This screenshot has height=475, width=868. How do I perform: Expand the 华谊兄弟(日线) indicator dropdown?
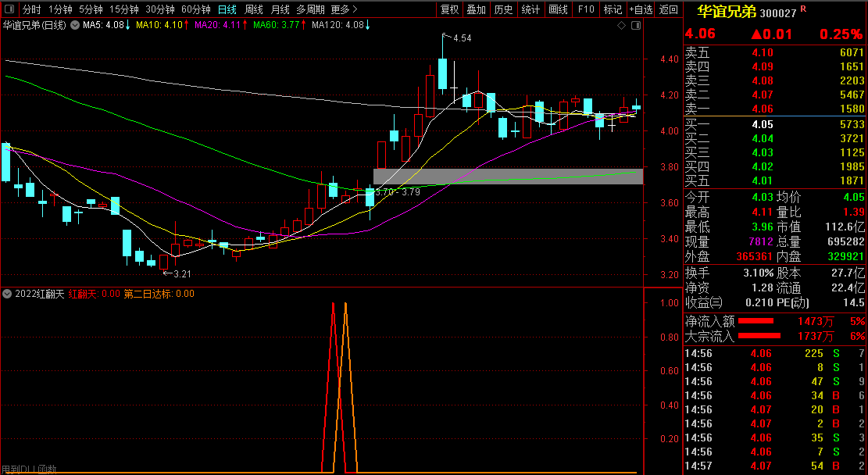click(74, 25)
